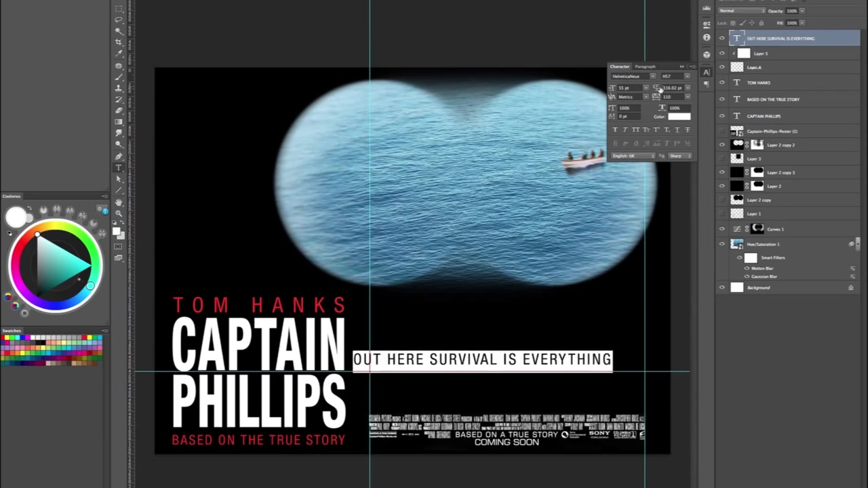Select the Pen tool

119,156
